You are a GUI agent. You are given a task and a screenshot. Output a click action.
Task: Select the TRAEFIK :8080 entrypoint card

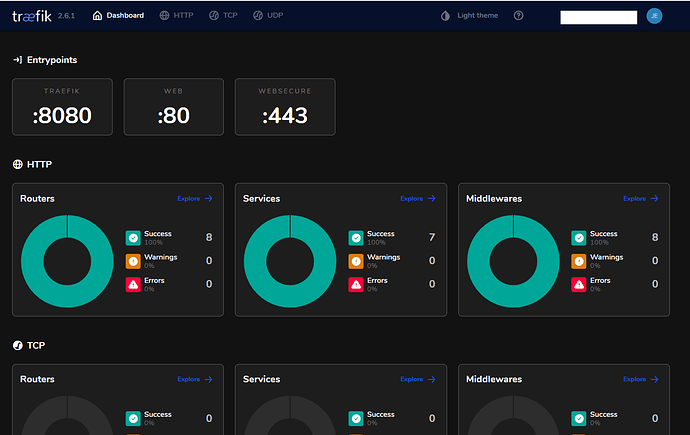pyautogui.click(x=62, y=107)
